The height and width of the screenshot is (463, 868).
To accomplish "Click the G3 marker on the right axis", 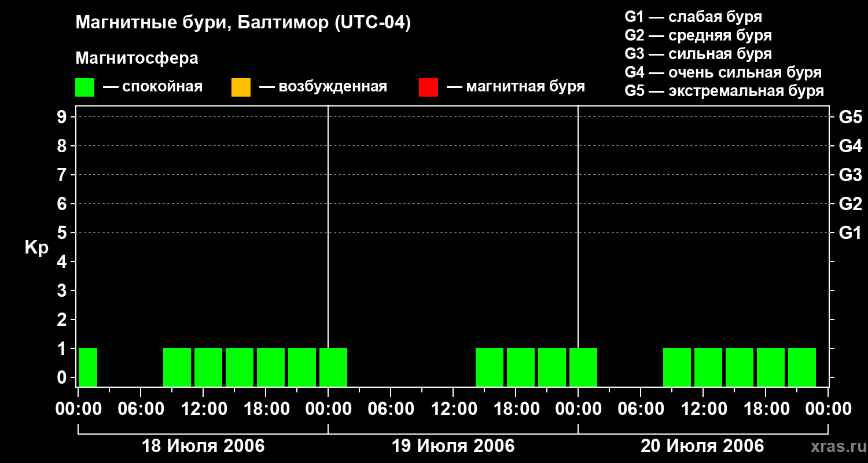I will (x=850, y=175).
